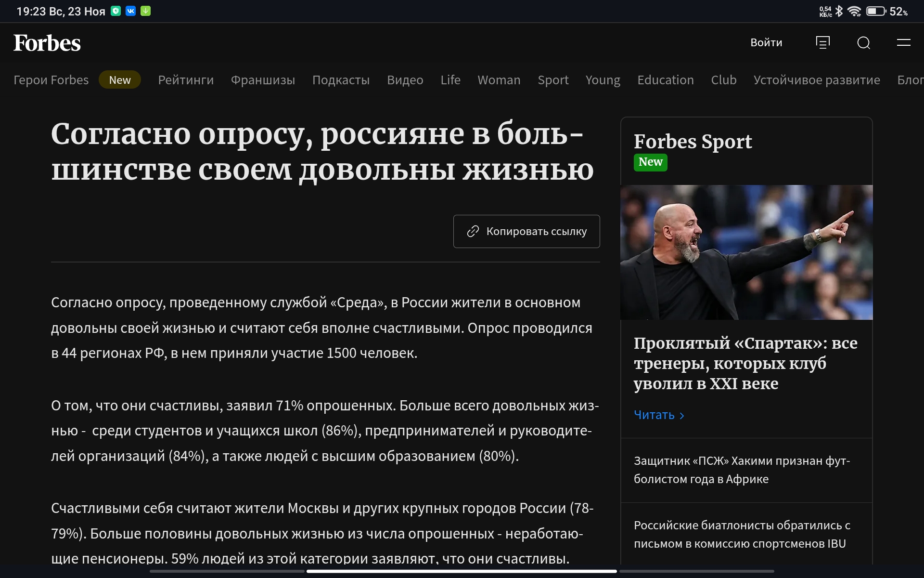The image size is (924, 578).
Task: Click the bottom navigation gesture bar
Action: tap(462, 571)
